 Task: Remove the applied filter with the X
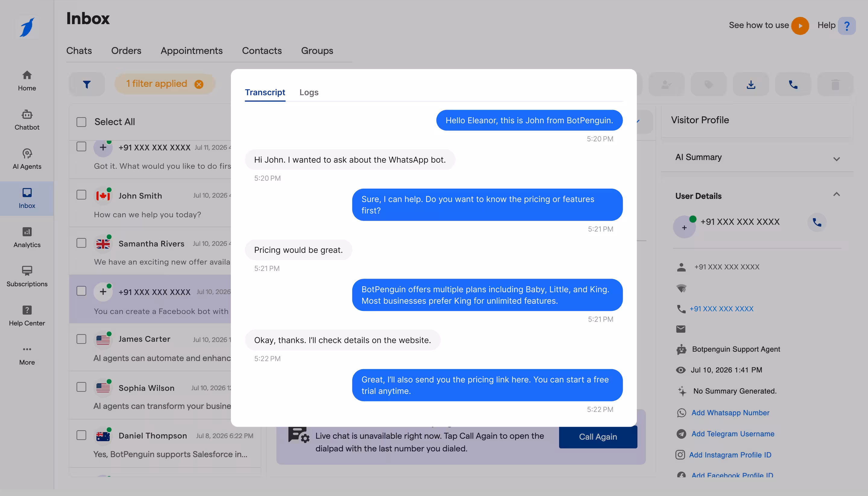[x=199, y=84]
